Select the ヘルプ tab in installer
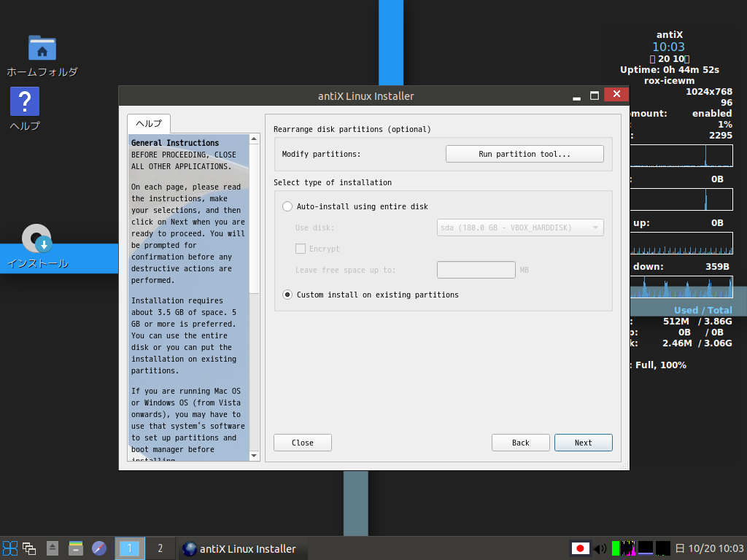The image size is (747, 560). (x=149, y=124)
